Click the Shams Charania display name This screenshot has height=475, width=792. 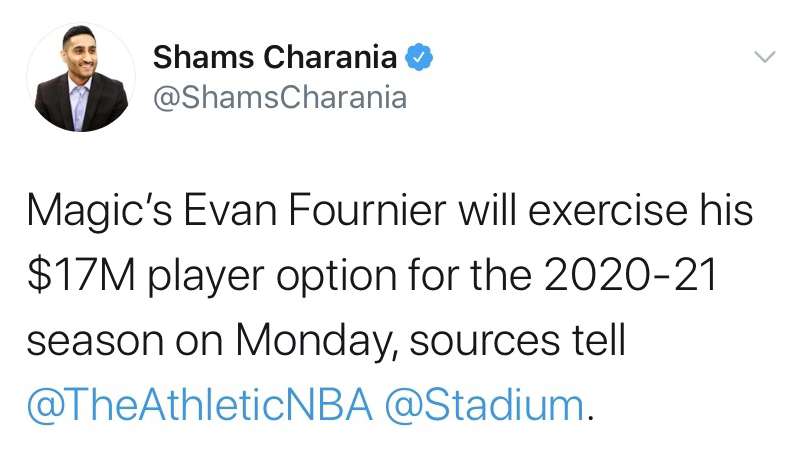point(275,57)
